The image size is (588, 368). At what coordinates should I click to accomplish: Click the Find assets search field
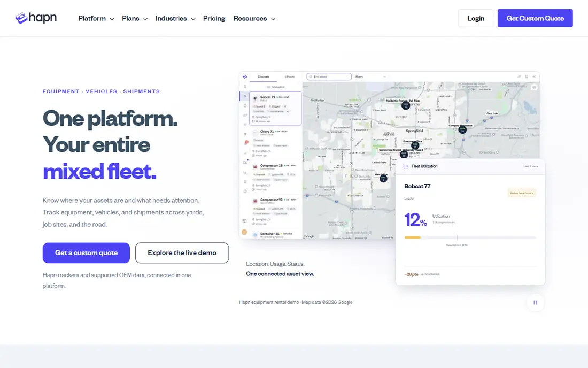pyautogui.click(x=329, y=76)
